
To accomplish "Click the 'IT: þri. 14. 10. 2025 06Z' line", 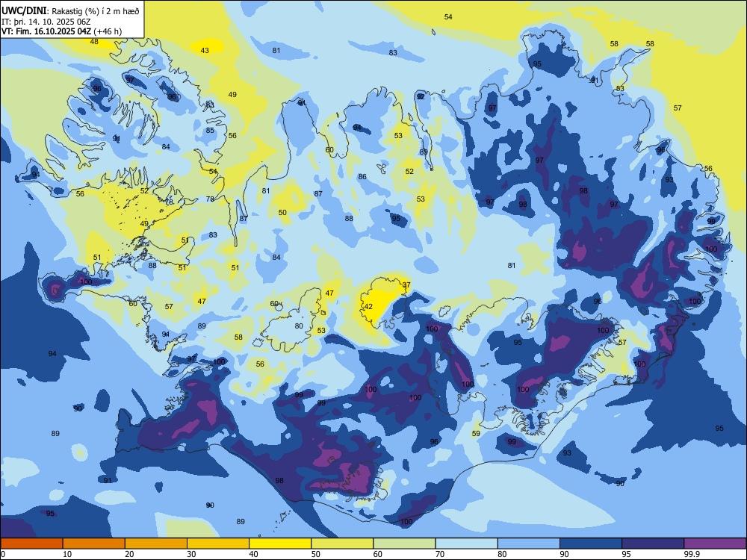I will [x=46, y=22].
